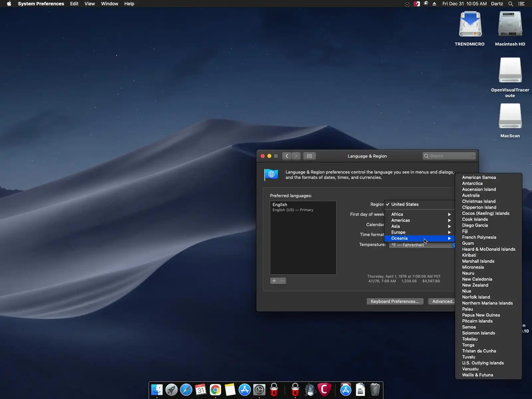Expand the Oceania region submenu
532x399 pixels.
(x=420, y=238)
